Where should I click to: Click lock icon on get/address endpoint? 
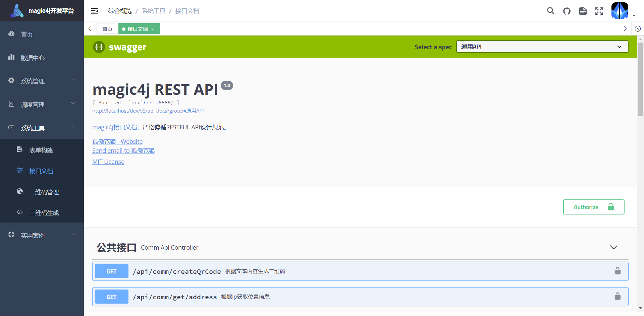tap(618, 296)
